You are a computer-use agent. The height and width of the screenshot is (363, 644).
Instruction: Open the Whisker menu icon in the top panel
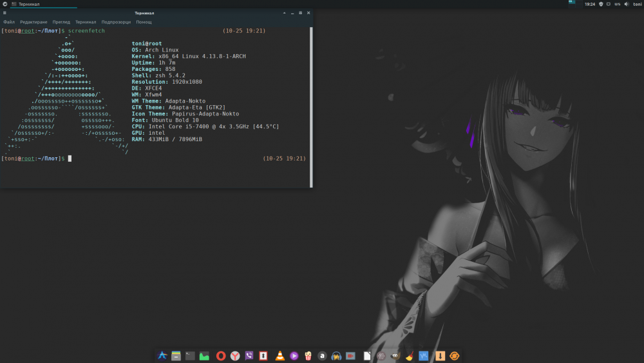(x=5, y=4)
